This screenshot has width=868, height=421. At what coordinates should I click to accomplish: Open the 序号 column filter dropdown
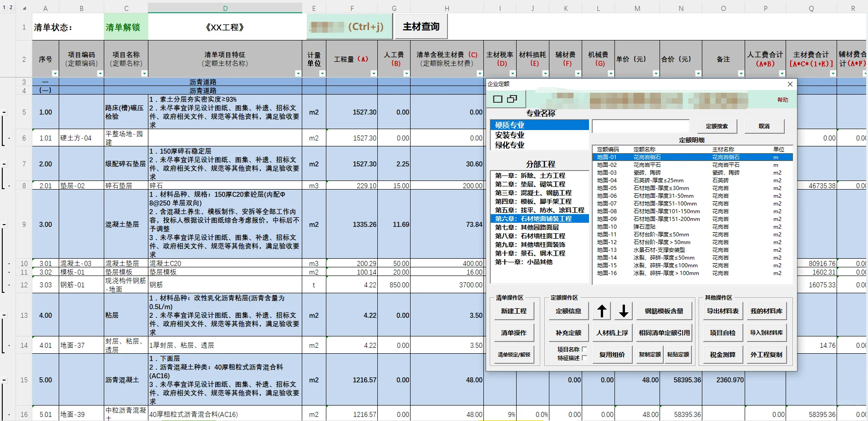[55, 73]
